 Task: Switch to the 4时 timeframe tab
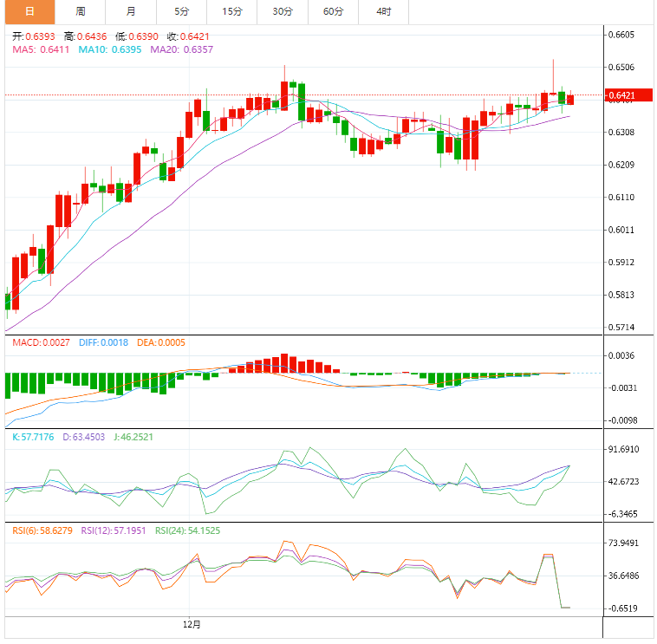[x=383, y=11]
